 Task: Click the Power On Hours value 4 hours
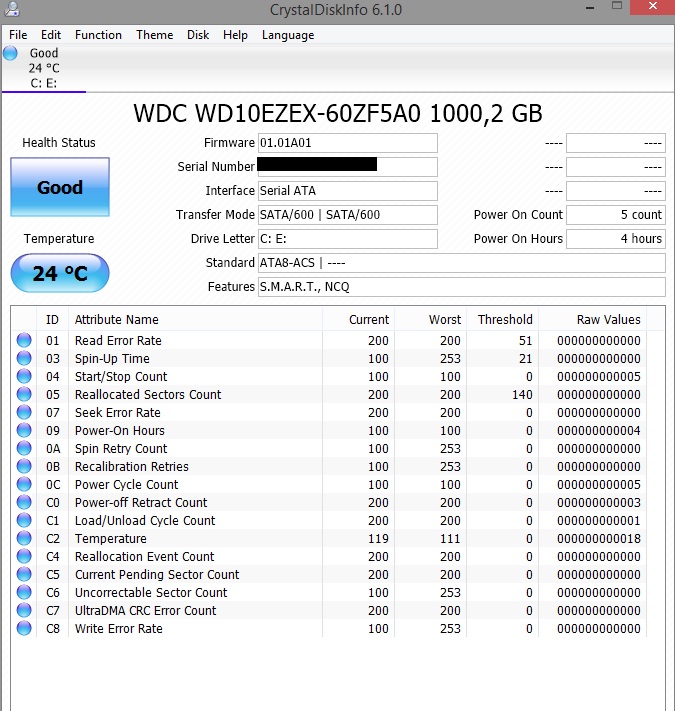[x=616, y=239]
